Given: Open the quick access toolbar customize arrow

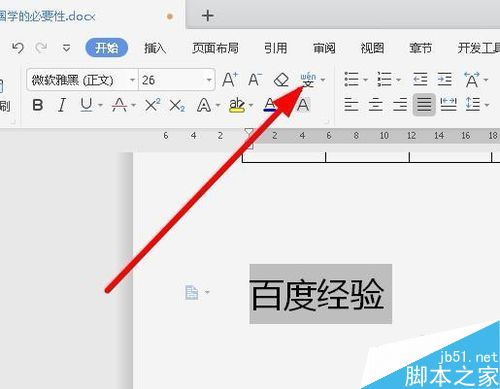Looking at the screenshot, I should pos(66,48).
